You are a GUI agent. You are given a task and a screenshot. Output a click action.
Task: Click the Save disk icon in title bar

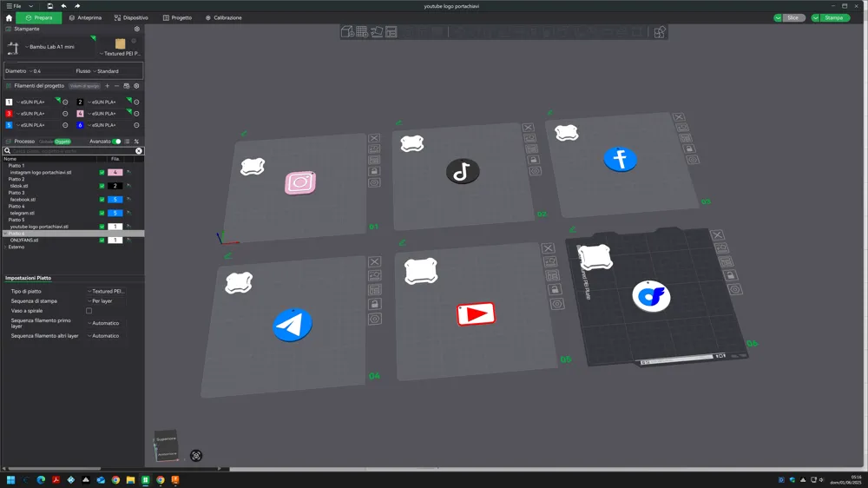[49, 6]
